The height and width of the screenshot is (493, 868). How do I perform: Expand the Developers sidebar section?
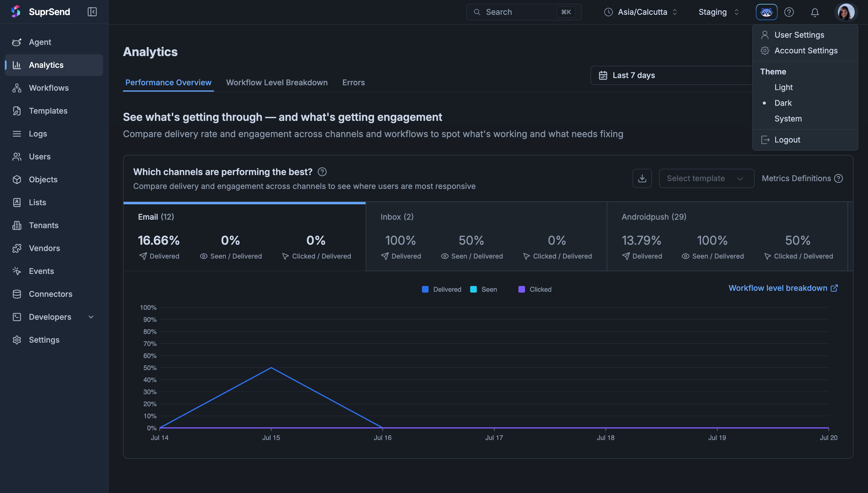click(x=54, y=317)
